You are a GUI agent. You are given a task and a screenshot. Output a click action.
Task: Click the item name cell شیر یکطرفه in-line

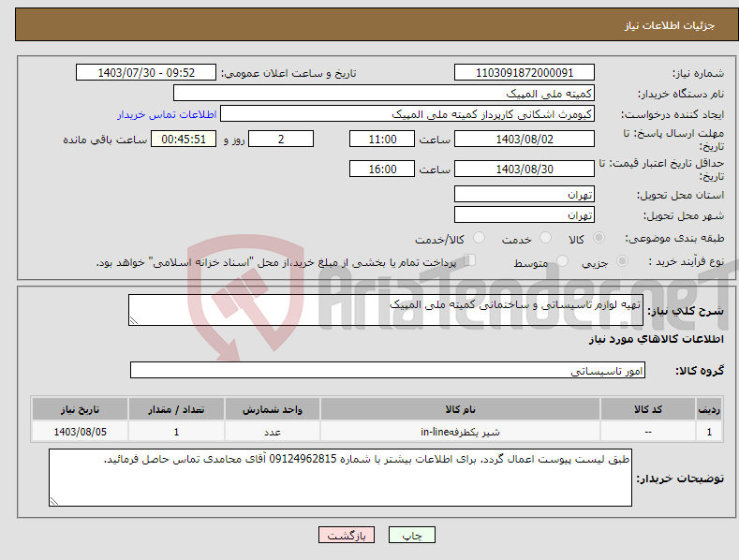[x=460, y=432]
